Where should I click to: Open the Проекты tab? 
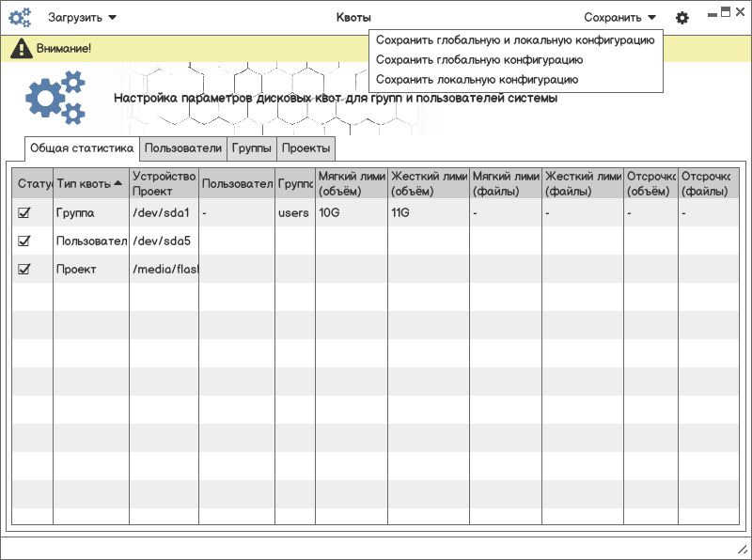[306, 148]
